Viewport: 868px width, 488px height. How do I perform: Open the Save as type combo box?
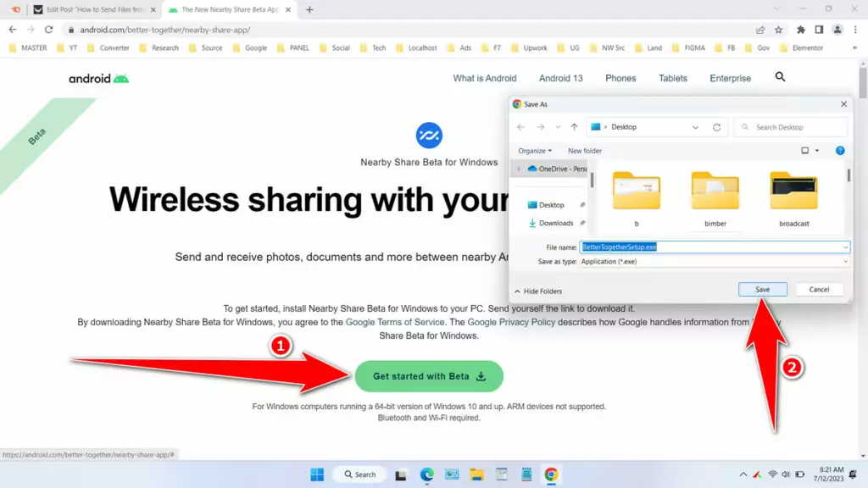pyautogui.click(x=714, y=261)
